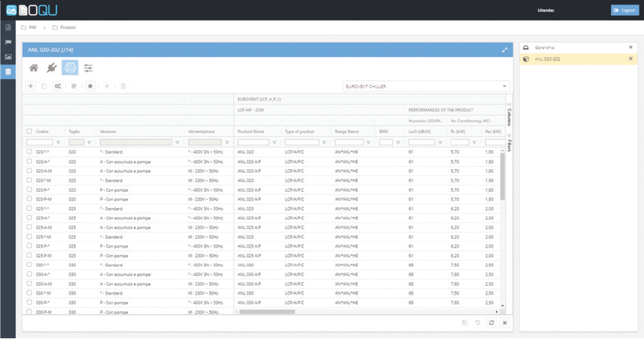Toggle the select-all Codice header checkbox
644x339 pixels.
pos(29,131)
